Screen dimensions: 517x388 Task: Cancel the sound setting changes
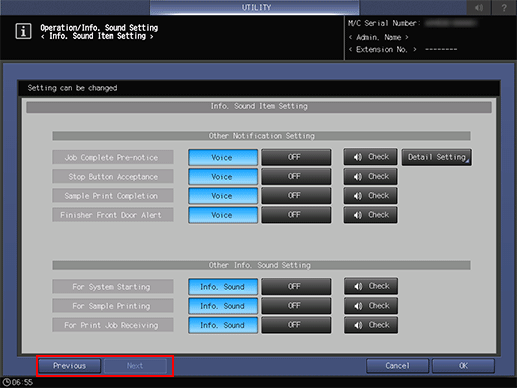397,366
